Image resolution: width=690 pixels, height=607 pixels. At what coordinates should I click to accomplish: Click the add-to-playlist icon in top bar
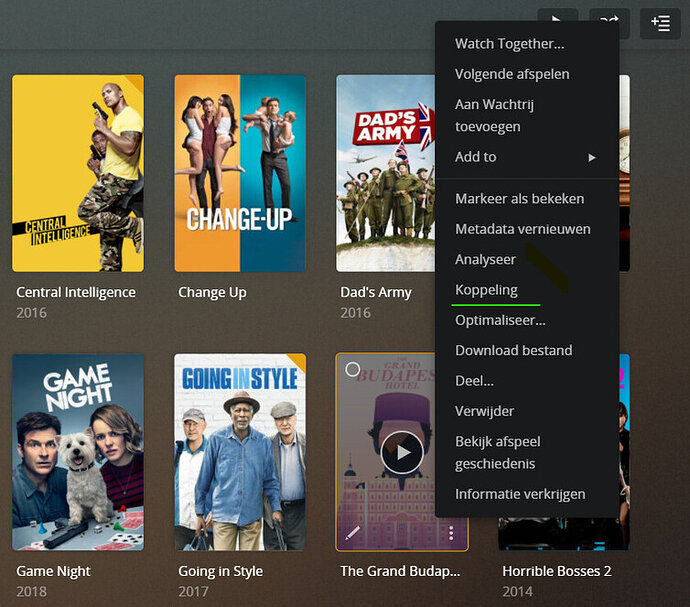tap(660, 23)
